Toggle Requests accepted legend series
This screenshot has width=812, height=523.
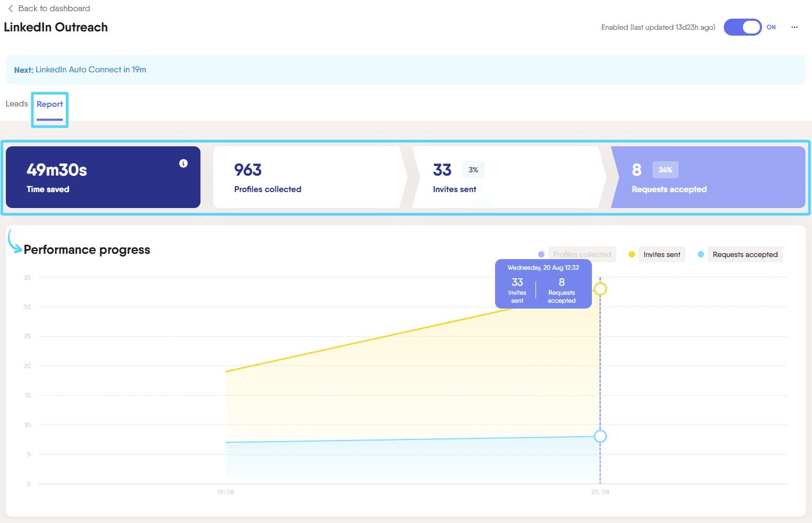tap(745, 254)
